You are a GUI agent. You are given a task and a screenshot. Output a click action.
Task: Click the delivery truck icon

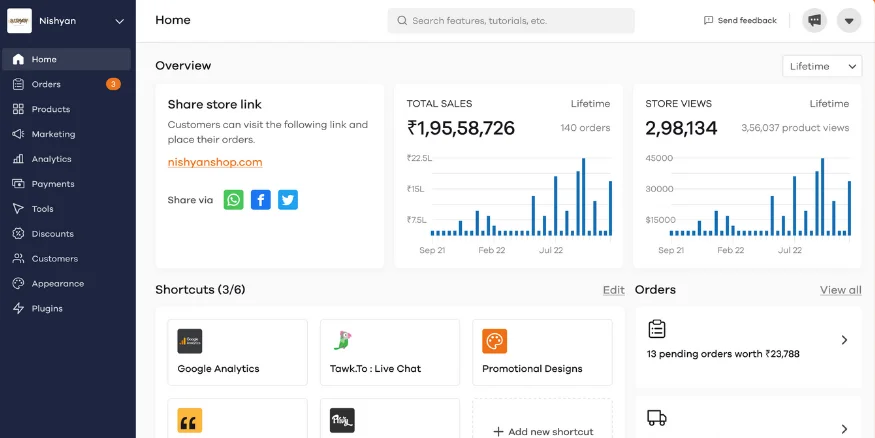(x=657, y=417)
